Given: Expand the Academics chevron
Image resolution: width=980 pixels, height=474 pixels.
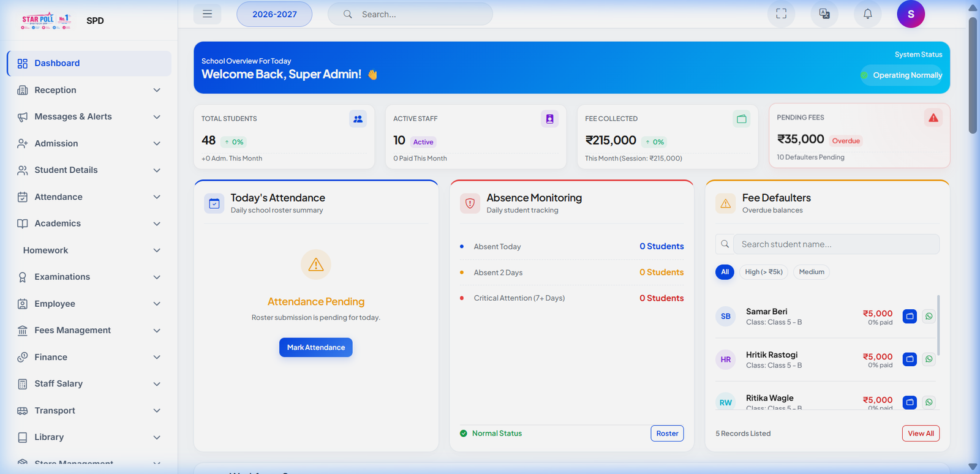Looking at the screenshot, I should pyautogui.click(x=157, y=224).
